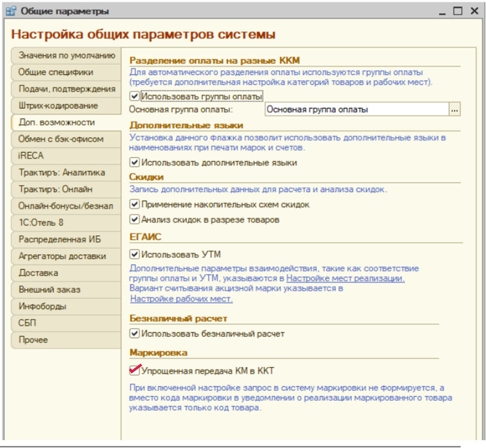Click ellipsis button beside Основная группа оплаты
Screen dimensions: 486x448
(454, 110)
